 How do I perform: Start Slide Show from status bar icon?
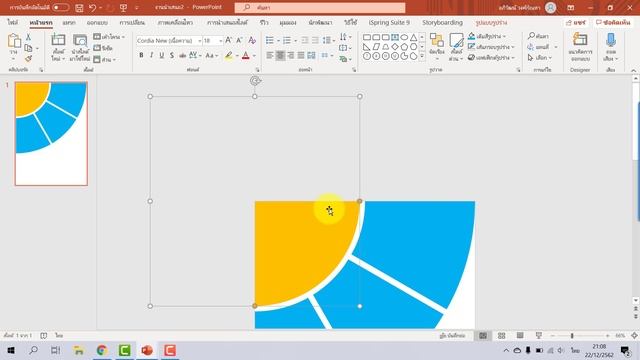tap(539, 336)
